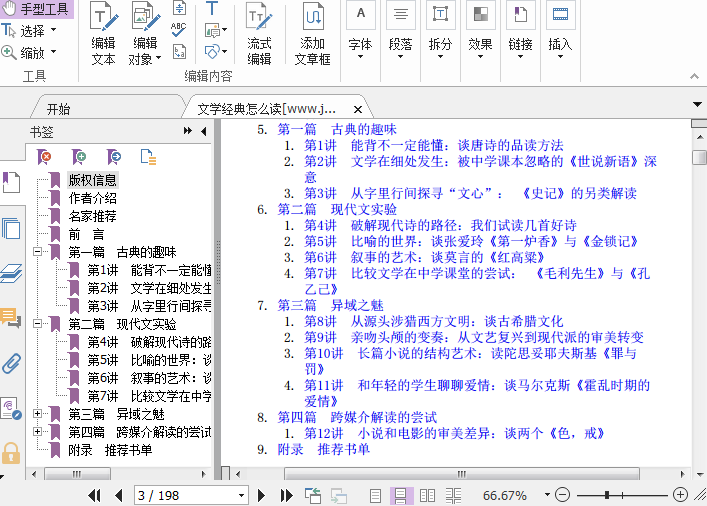Go to the next page
Screen dimensions: 707x506
(x=261, y=496)
